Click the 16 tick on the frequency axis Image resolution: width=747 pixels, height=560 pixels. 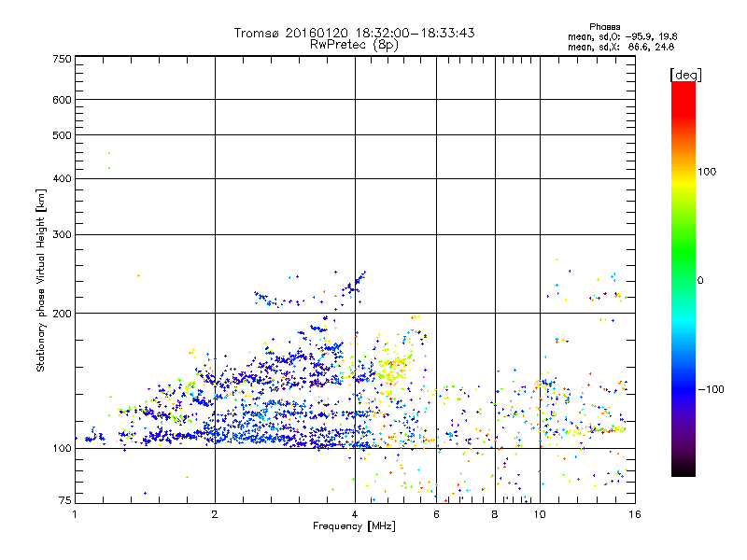[x=632, y=514]
